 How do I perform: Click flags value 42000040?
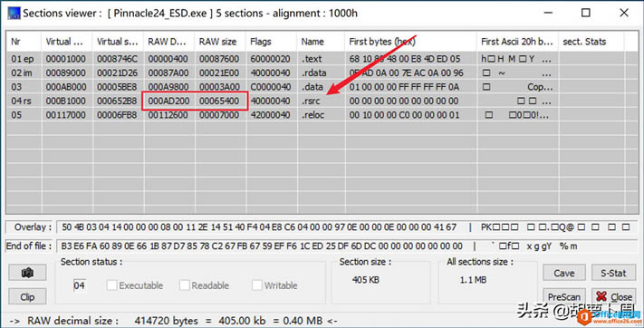point(270,115)
